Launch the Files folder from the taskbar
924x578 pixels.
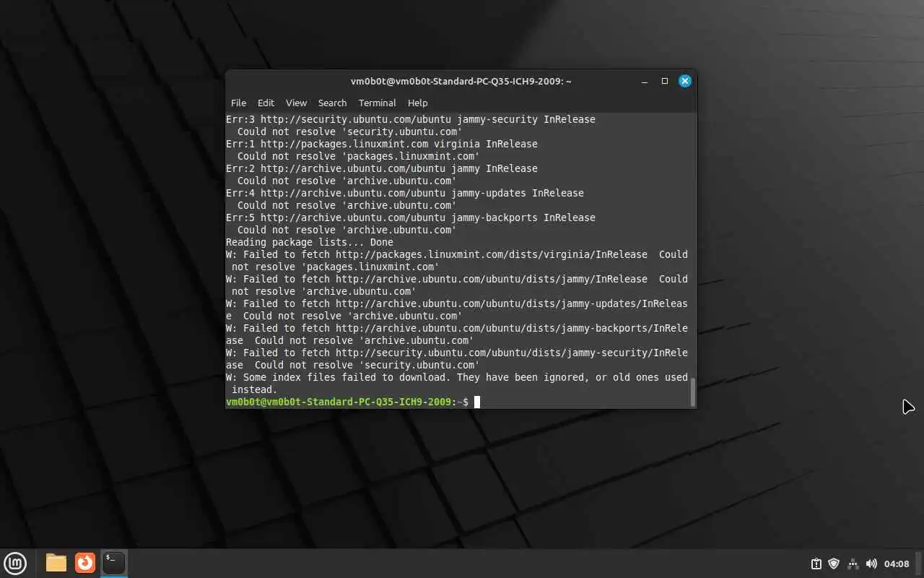[x=56, y=563]
